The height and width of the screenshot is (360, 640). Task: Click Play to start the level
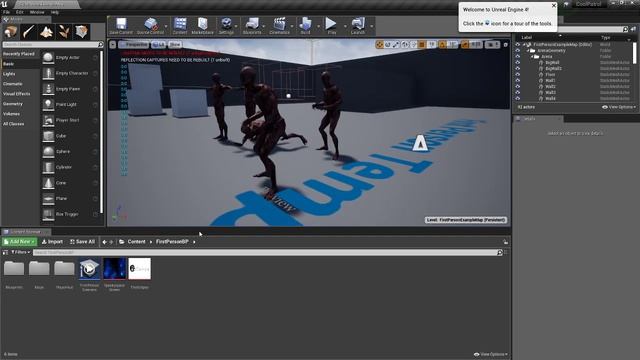[x=331, y=26]
